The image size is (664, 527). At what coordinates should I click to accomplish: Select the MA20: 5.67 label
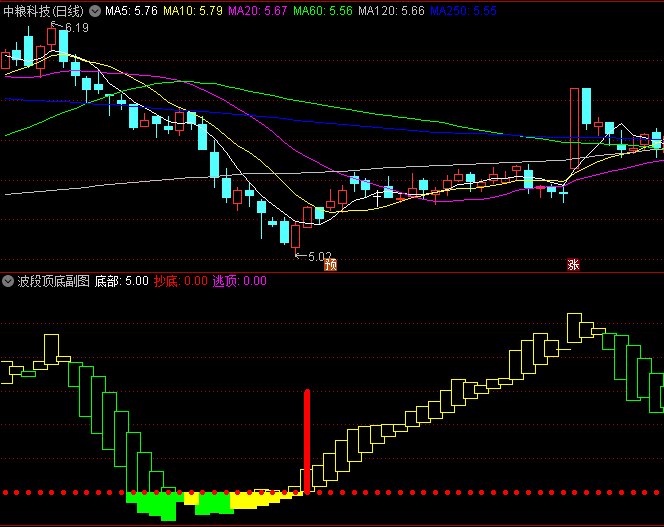coord(257,11)
